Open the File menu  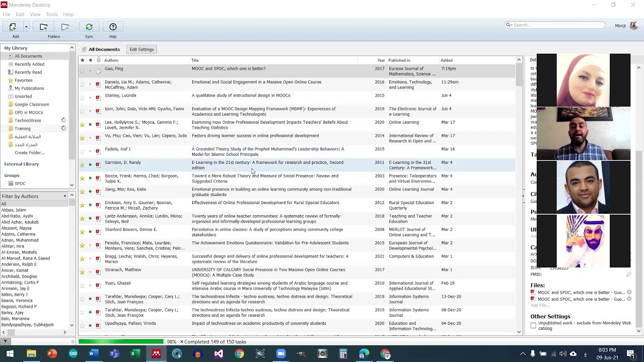7,14
